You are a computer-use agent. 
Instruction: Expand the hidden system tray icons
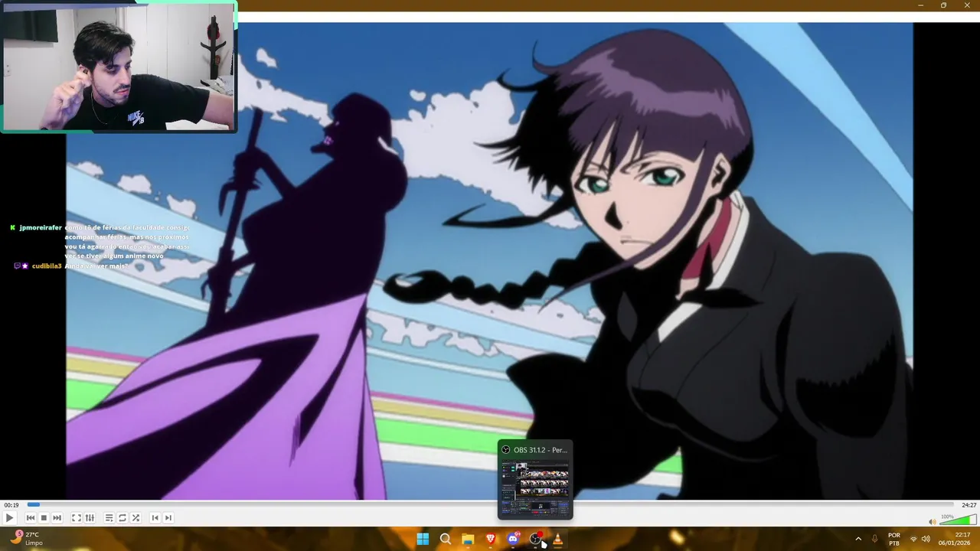pos(858,540)
